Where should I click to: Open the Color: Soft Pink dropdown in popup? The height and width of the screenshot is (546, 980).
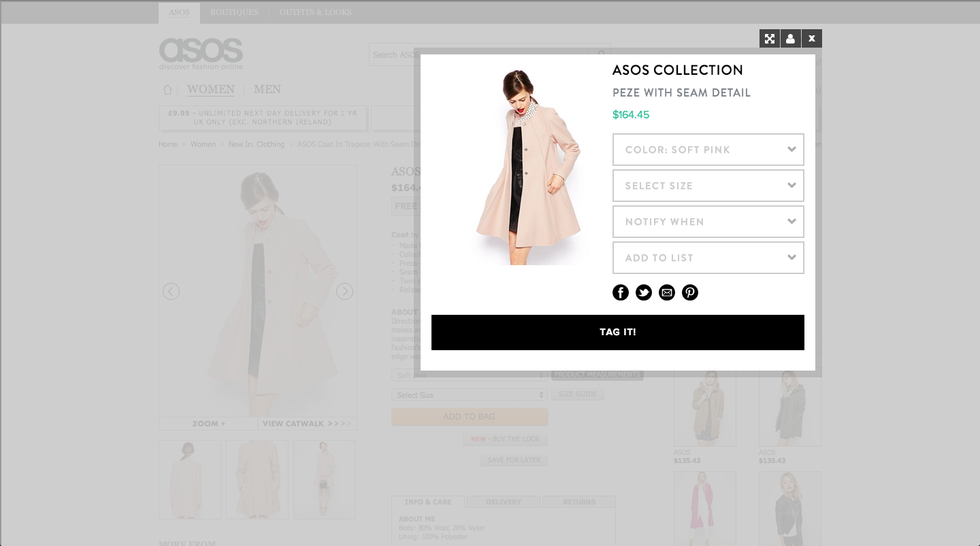click(x=708, y=150)
